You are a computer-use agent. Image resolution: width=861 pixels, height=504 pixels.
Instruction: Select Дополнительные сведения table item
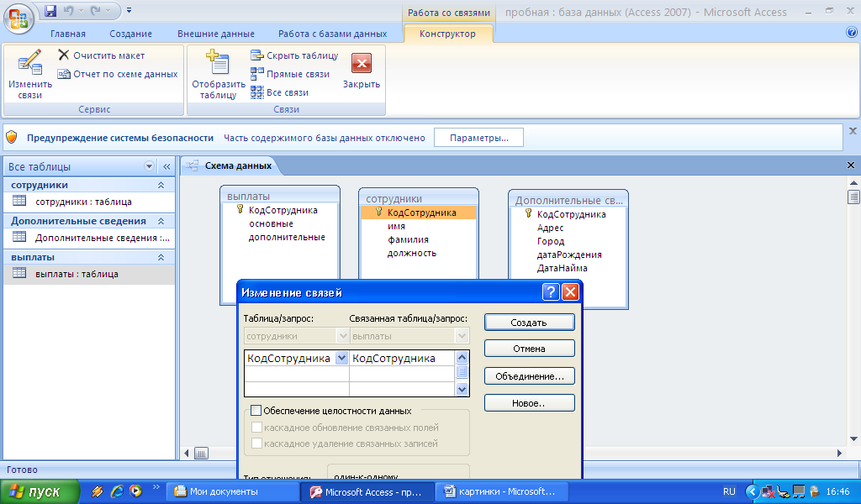[89, 238]
